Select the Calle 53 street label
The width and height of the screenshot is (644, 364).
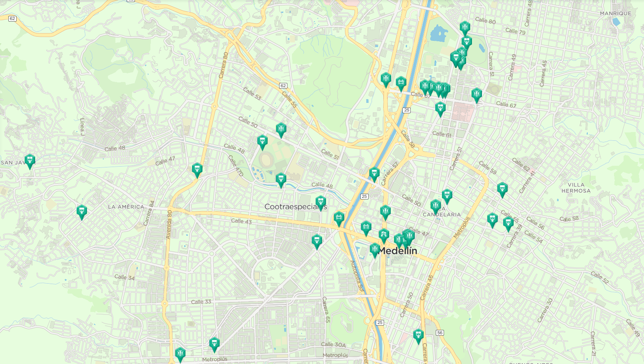pyautogui.click(x=252, y=94)
